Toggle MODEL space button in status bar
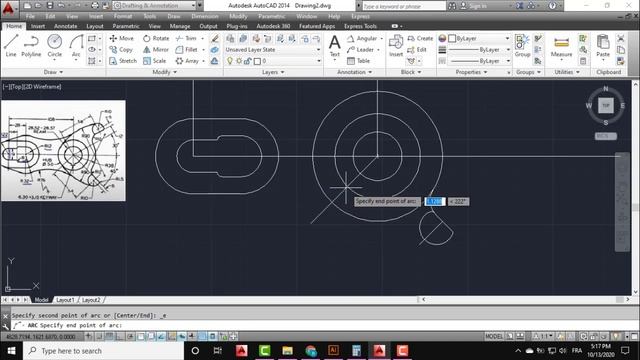Screen dimensions: 640x360 pos(494,336)
